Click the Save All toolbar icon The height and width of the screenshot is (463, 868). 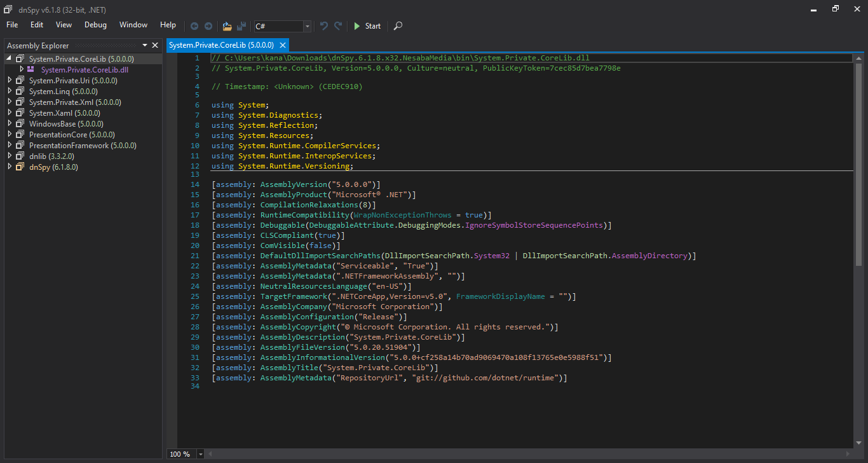(x=241, y=26)
